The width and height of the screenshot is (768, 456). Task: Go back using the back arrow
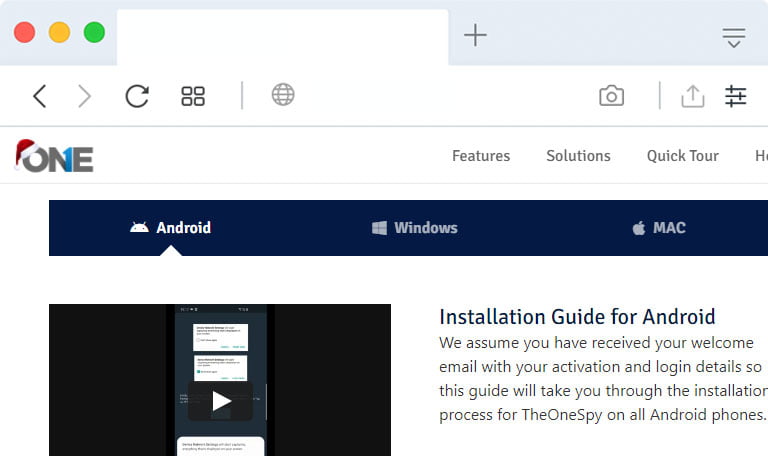click(x=40, y=96)
